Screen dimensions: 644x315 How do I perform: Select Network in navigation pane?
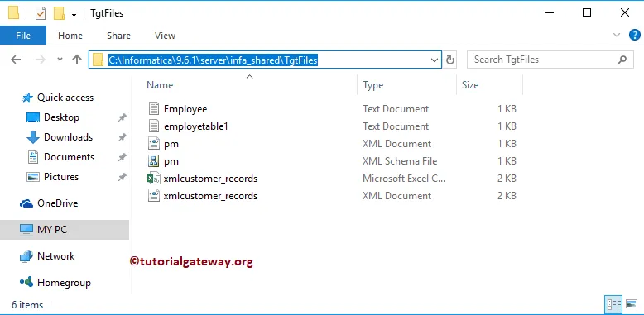(x=55, y=256)
